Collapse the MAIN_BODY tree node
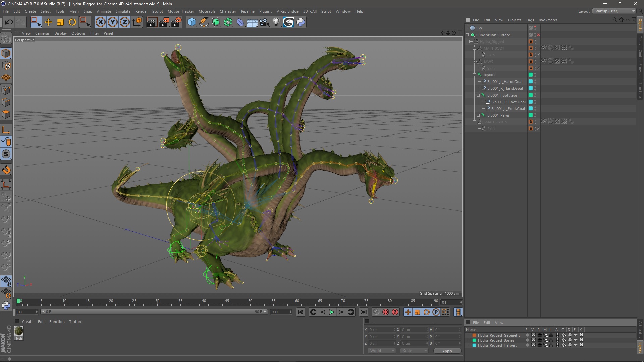 click(475, 48)
